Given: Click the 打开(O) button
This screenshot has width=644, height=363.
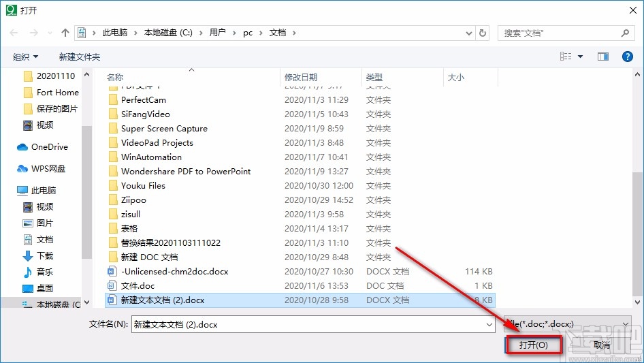Looking at the screenshot, I should (534, 345).
